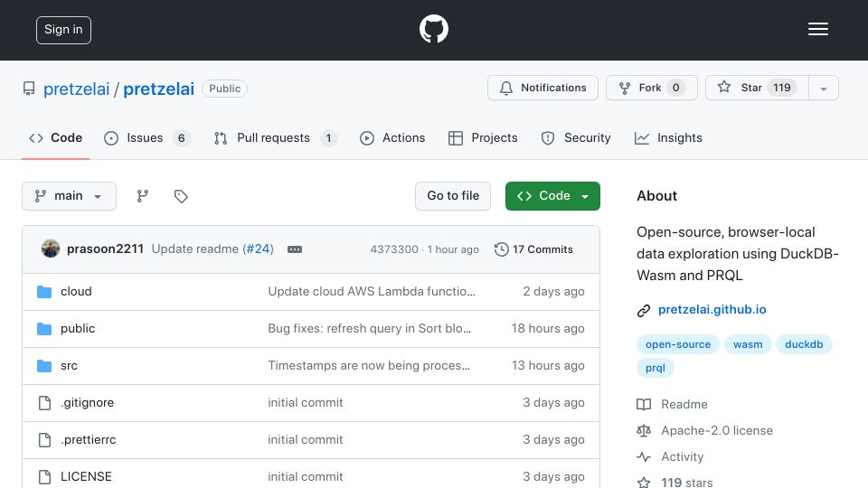Open the pretzelai.github.io website link
This screenshot has width=868, height=488.
coord(712,310)
